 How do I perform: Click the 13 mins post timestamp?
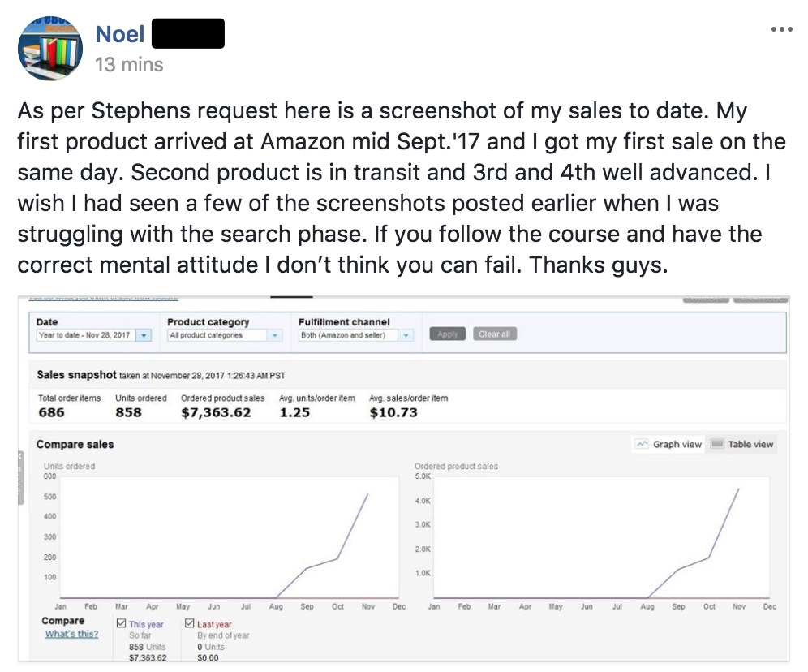pos(129,64)
